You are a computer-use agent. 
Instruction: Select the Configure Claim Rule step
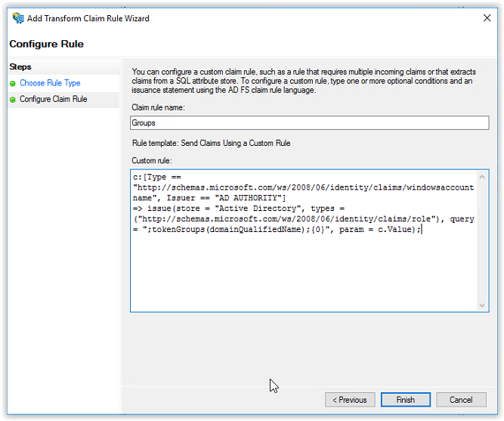pos(54,99)
